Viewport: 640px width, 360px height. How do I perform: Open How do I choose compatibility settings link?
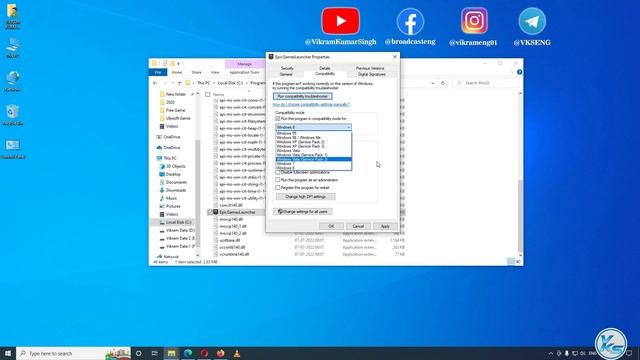pyautogui.click(x=311, y=104)
